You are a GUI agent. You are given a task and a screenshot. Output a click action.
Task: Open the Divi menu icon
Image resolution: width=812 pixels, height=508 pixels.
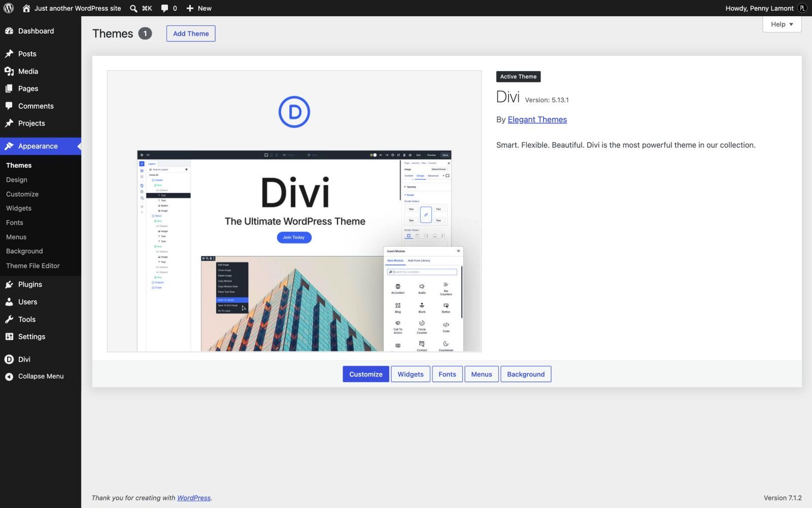[9, 359]
